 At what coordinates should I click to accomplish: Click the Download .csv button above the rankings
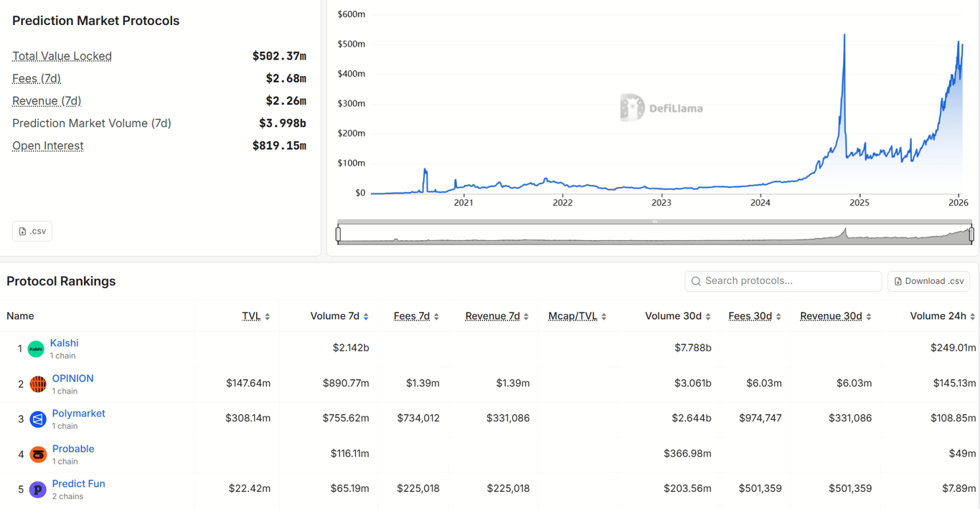928,281
